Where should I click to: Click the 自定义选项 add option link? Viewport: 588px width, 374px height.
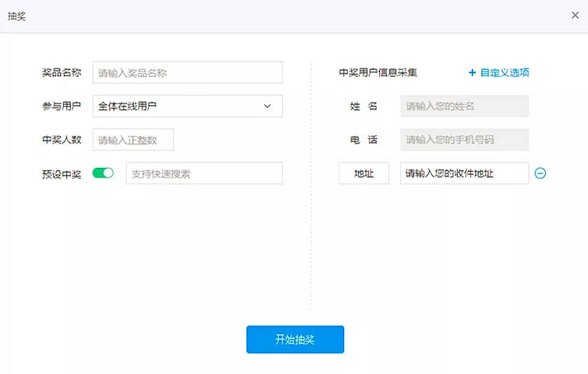point(499,73)
